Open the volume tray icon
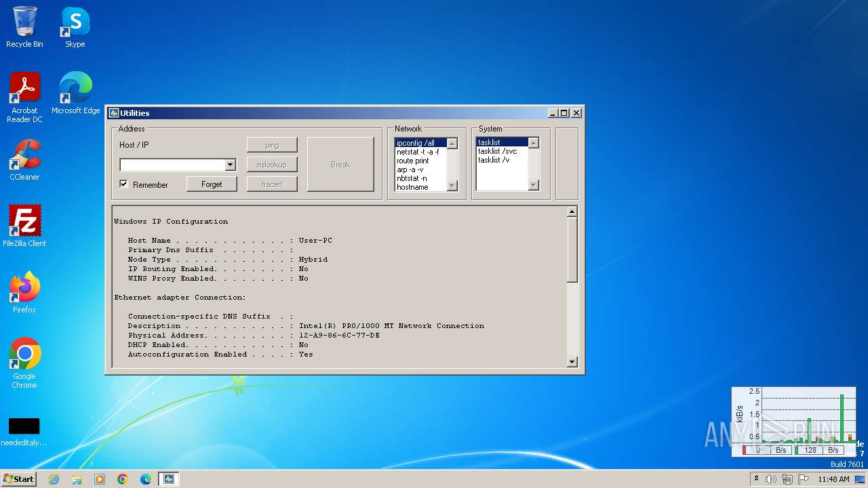The height and width of the screenshot is (488, 868). (x=771, y=479)
